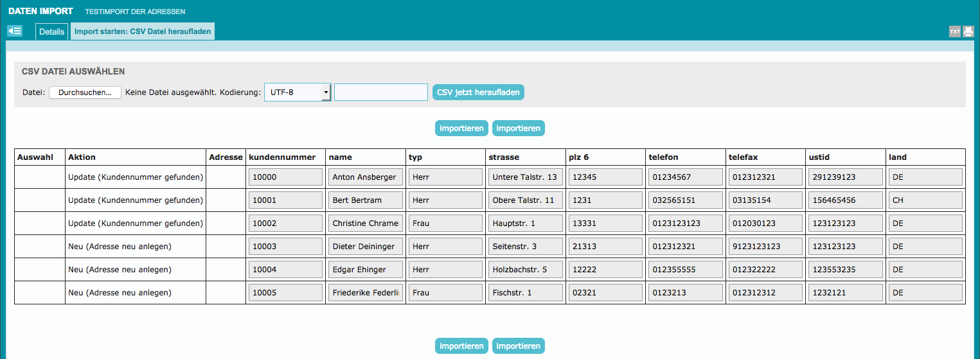
Task: Select the land field showing CH
Action: (925, 200)
